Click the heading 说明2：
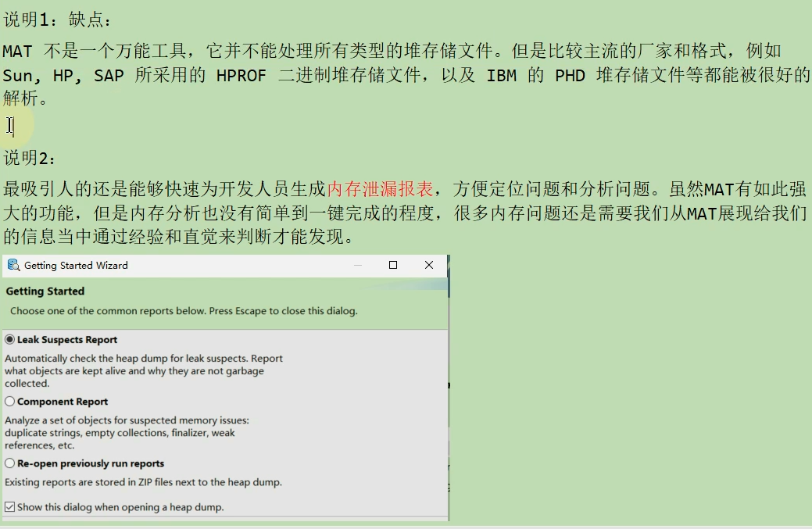 [x=29, y=158]
